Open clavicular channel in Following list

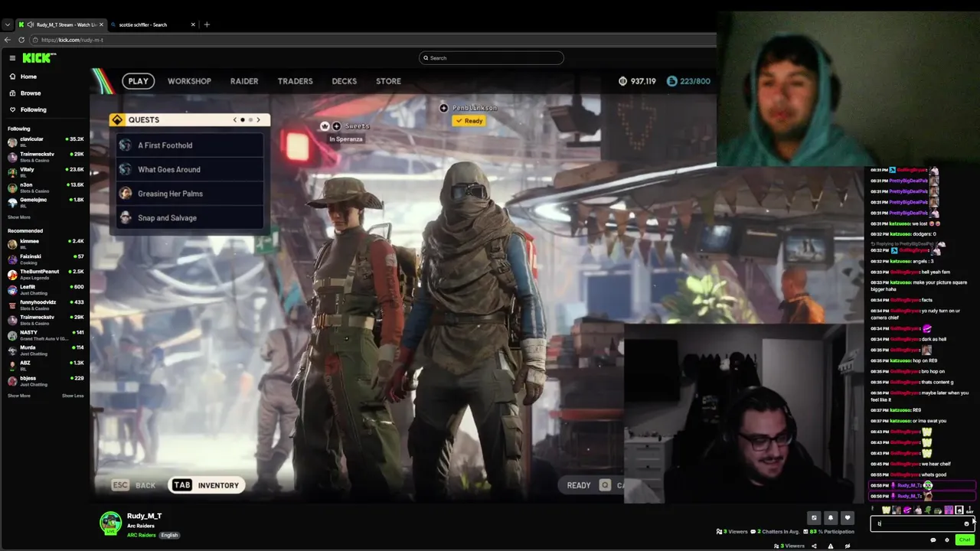[x=44, y=142]
